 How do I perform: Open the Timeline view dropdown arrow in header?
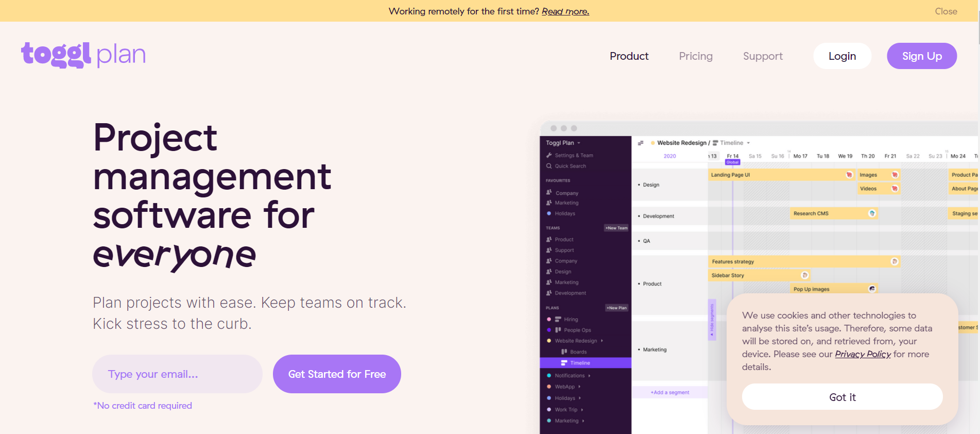748,143
